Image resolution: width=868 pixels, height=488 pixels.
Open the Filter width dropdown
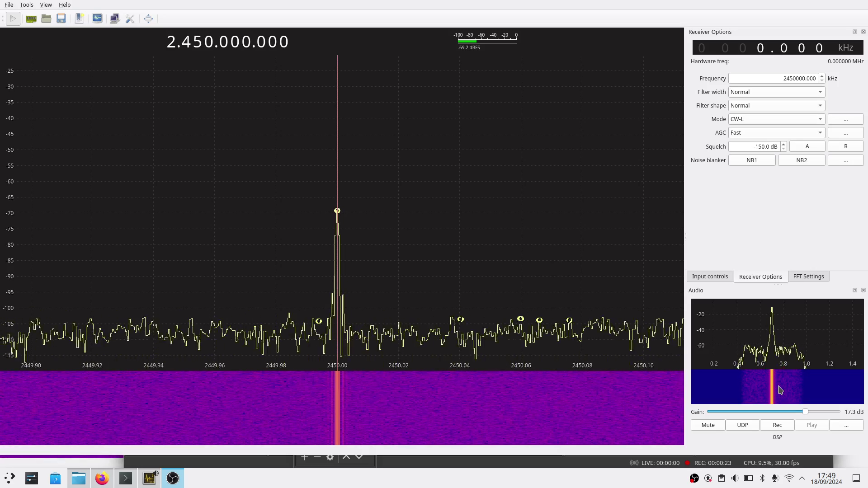tap(777, 92)
